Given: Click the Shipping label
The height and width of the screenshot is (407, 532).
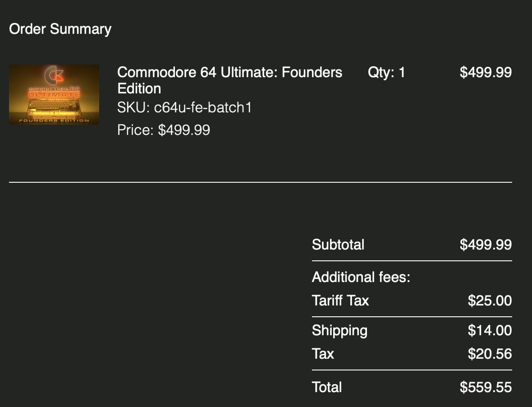Looking at the screenshot, I should coord(339,331).
